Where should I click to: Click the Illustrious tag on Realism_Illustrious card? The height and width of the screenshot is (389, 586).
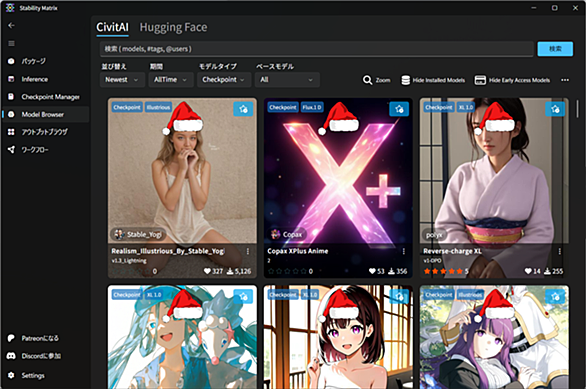click(x=158, y=108)
